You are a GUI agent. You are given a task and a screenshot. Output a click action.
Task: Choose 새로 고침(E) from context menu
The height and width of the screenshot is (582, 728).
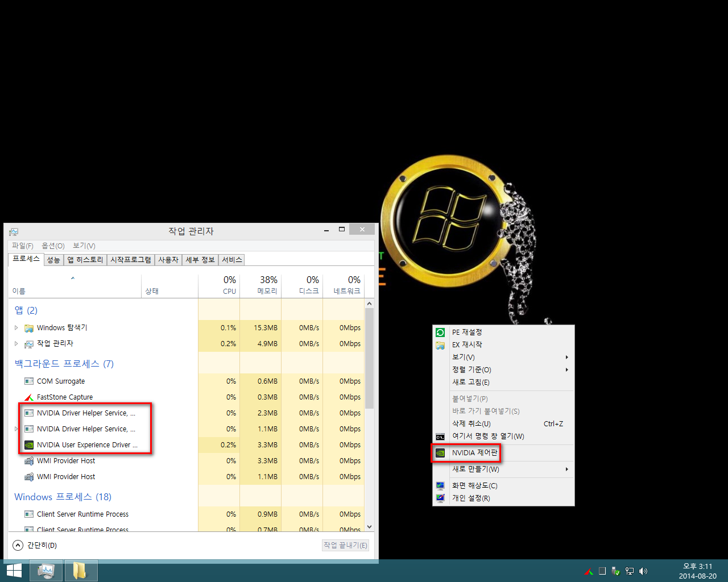503,383
